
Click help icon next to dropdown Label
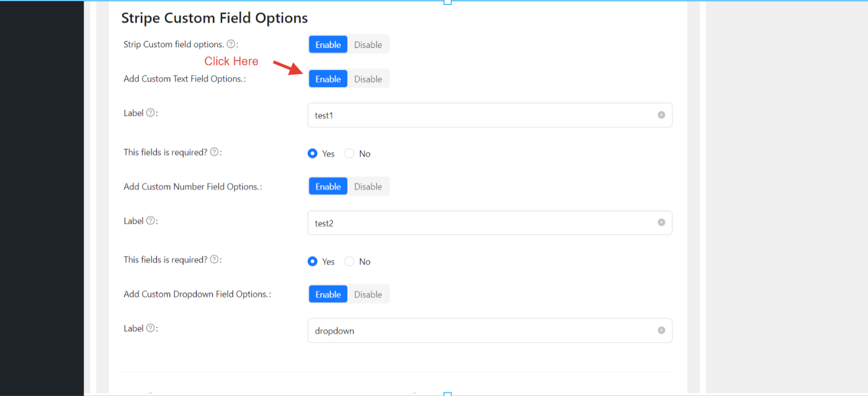151,329
